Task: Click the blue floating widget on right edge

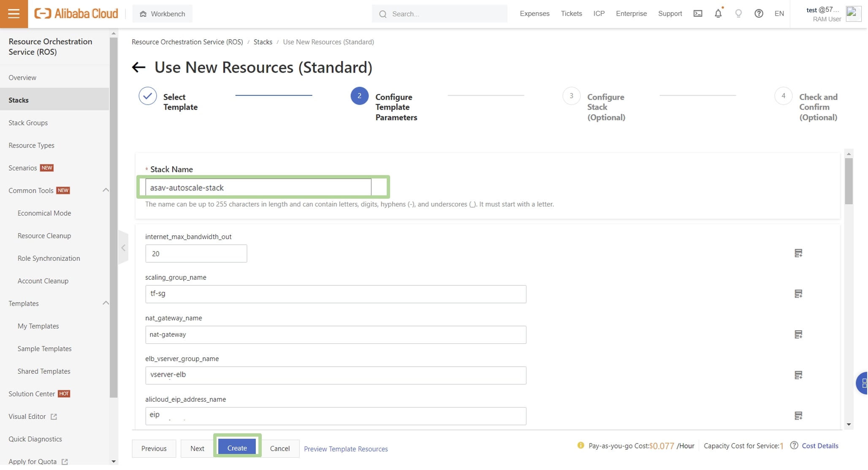Action: 863,383
